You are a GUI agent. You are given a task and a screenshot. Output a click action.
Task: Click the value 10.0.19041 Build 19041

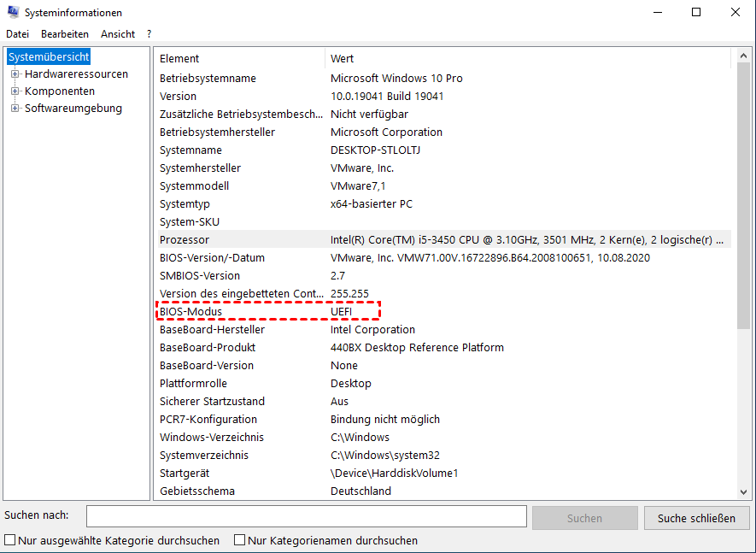pos(387,97)
